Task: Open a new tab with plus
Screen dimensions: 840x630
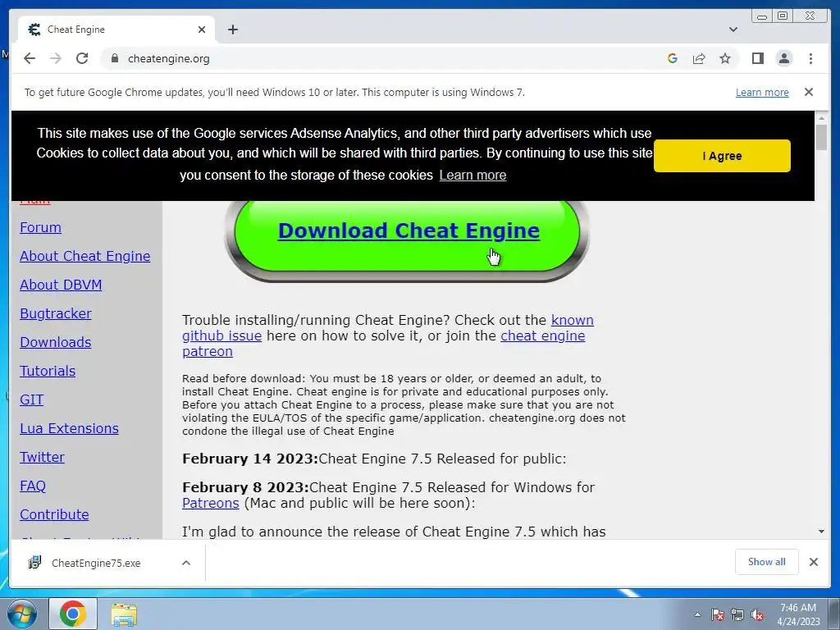Action: pos(232,30)
